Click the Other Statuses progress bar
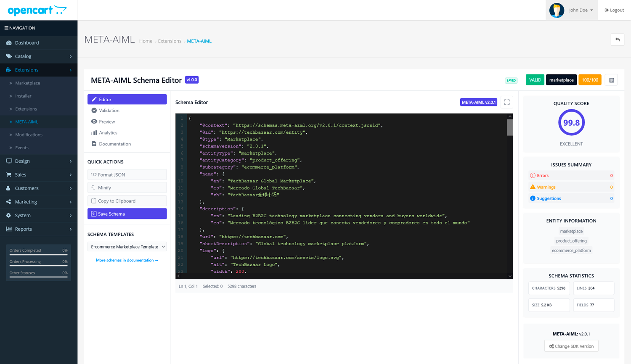Viewport: 631px width, 364px height. click(x=38, y=277)
